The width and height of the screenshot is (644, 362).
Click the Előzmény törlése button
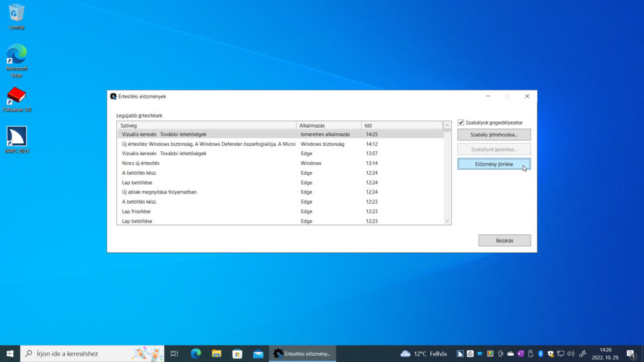pyautogui.click(x=494, y=164)
